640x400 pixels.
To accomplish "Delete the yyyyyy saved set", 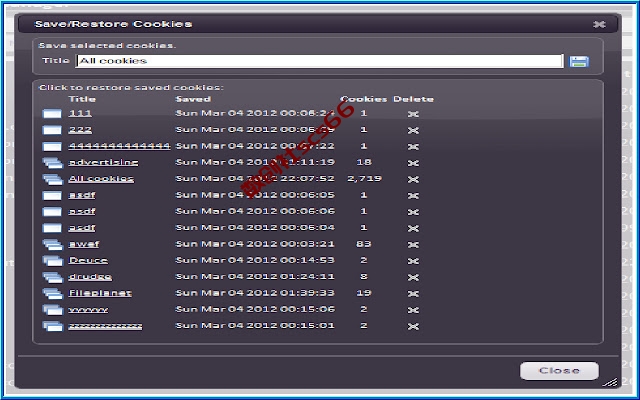I will 413,310.
